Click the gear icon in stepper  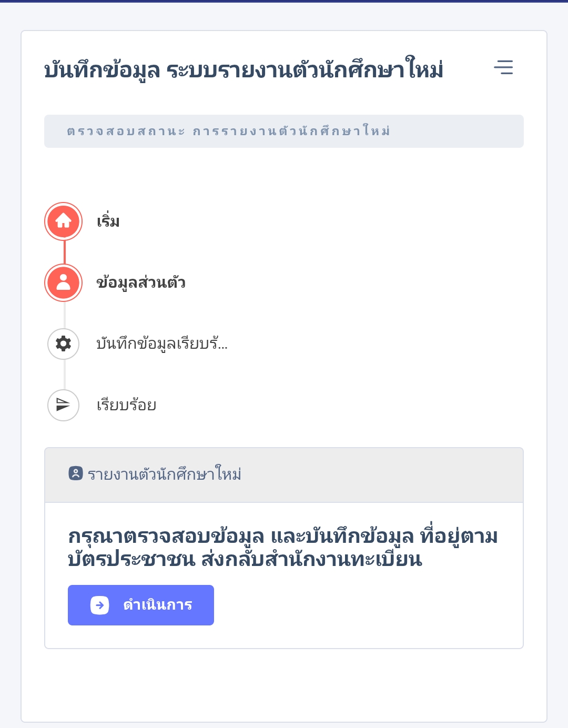[x=64, y=344]
